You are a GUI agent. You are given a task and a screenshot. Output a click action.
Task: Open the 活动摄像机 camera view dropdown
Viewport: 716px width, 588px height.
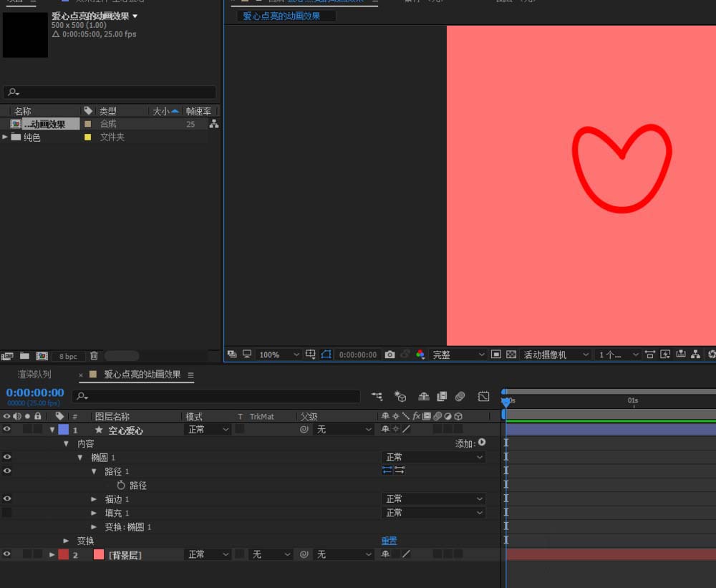(x=556, y=355)
